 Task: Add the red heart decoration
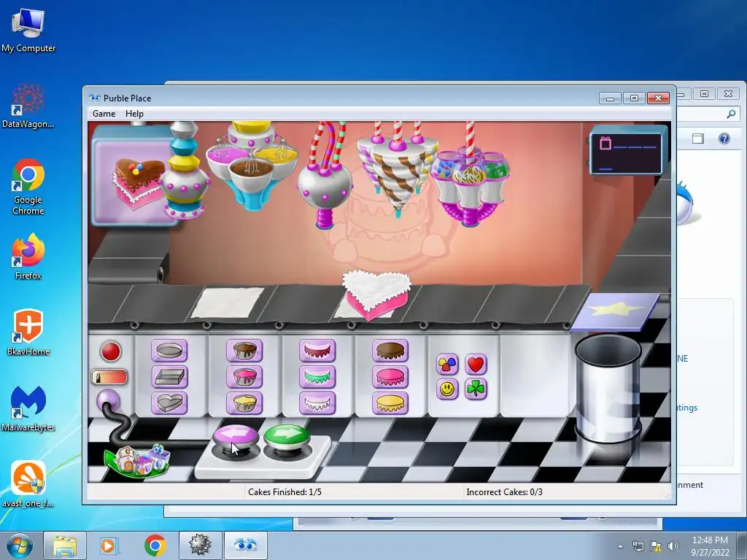[x=476, y=365]
